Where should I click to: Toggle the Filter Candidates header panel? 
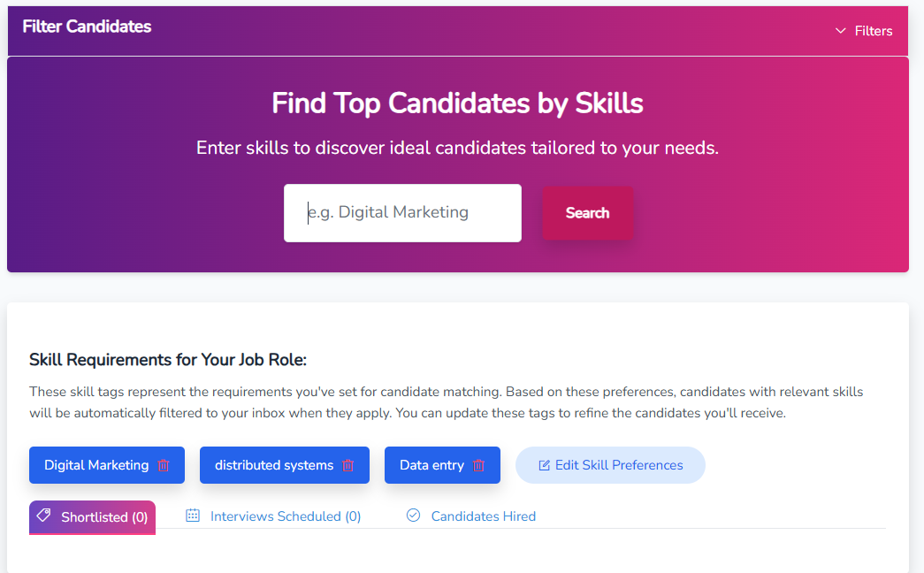point(87,27)
